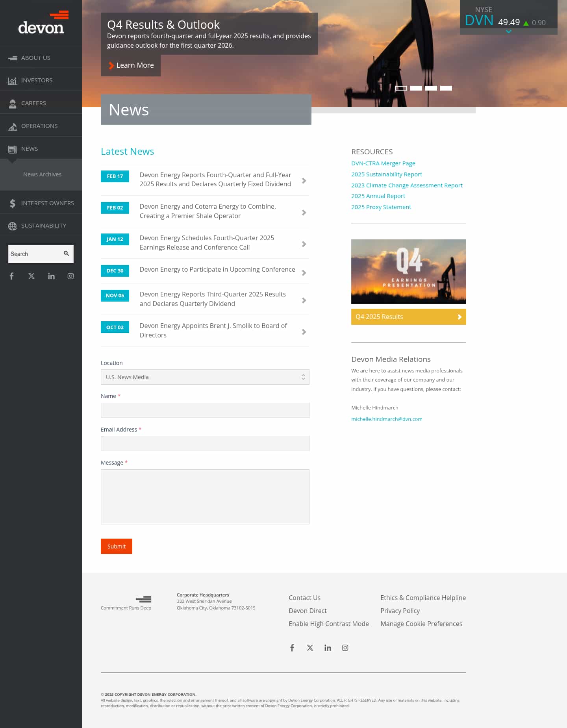This screenshot has width=567, height=728.
Task: Click the Learn More hero button
Action: pyautogui.click(x=131, y=65)
